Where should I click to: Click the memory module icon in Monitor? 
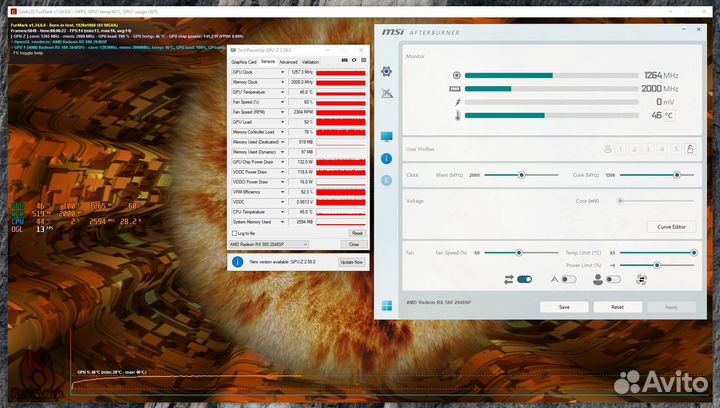coord(455,89)
